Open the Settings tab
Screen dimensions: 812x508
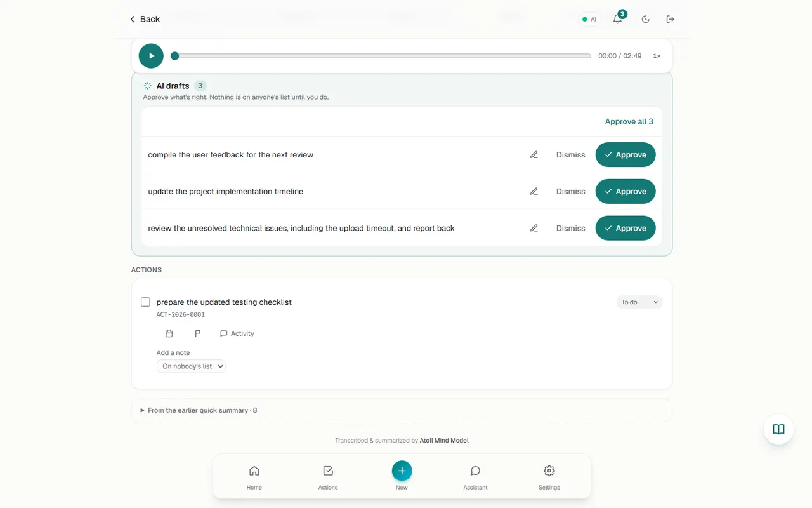coord(549,478)
